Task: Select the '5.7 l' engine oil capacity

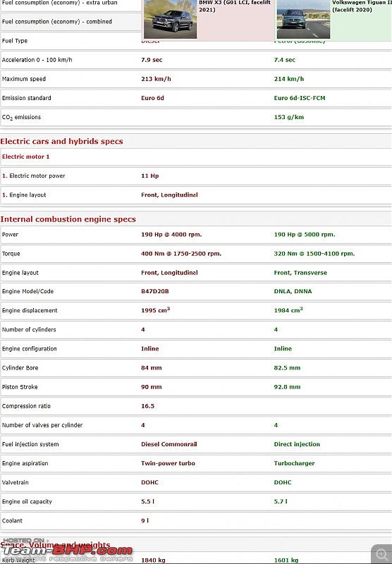Action: pyautogui.click(x=281, y=501)
